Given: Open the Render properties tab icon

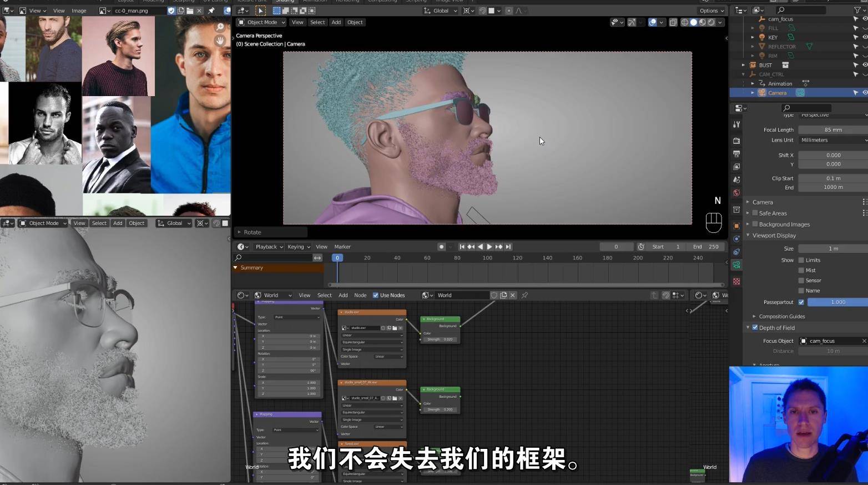Looking at the screenshot, I should tap(736, 141).
